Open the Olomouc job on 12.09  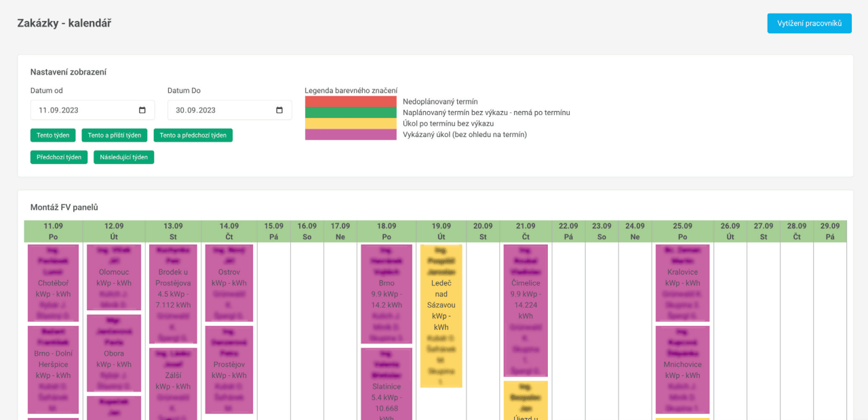(x=113, y=277)
